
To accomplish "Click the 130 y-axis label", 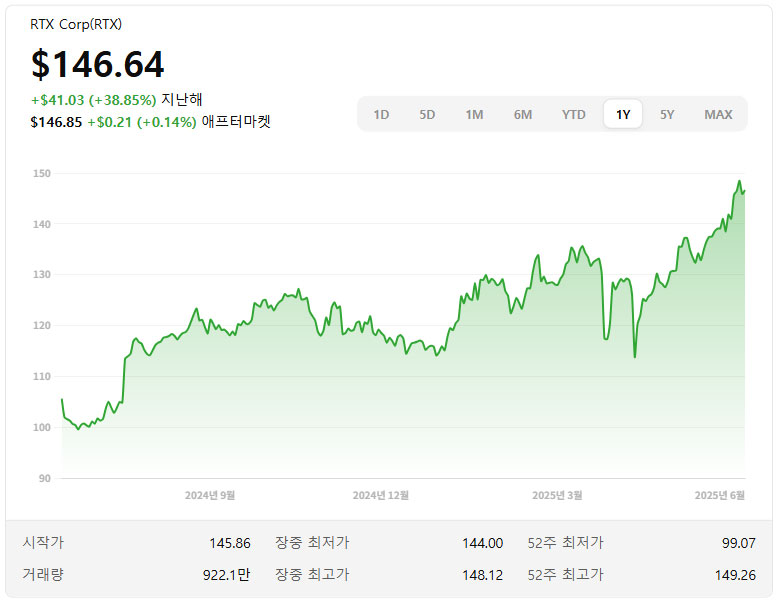I will click(x=42, y=274).
